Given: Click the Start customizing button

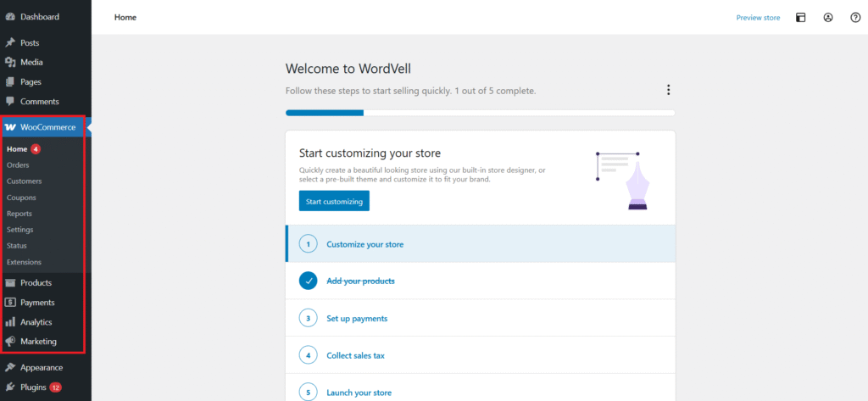Looking at the screenshot, I should click(x=334, y=202).
